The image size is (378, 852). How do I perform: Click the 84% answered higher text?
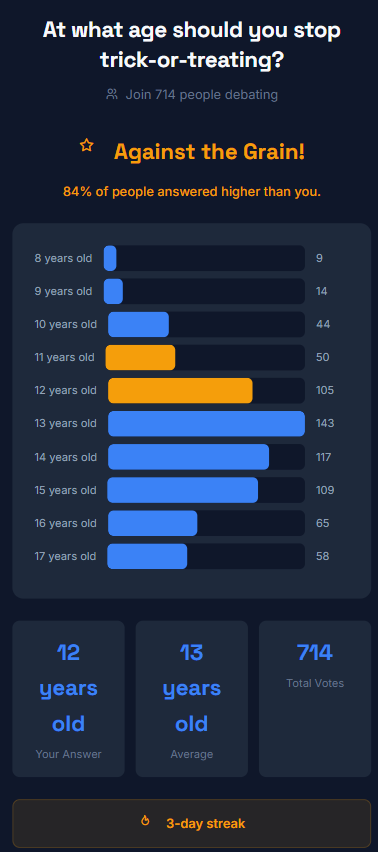pos(192,192)
